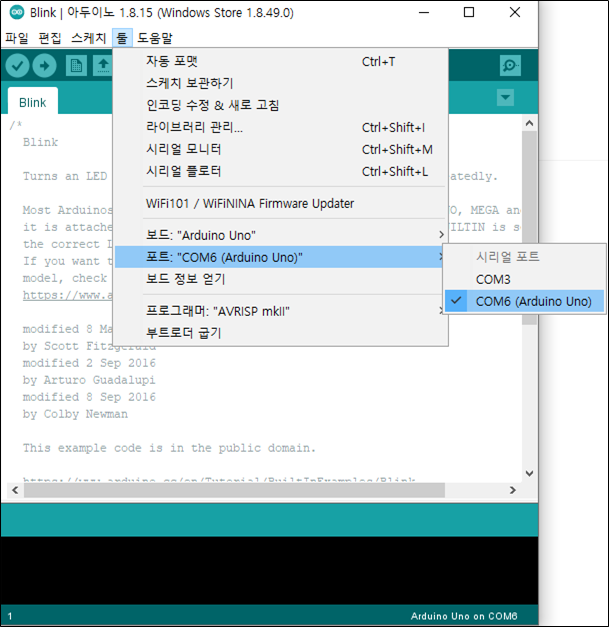Click the "modified 8 Sep 2016" line

coord(89,397)
